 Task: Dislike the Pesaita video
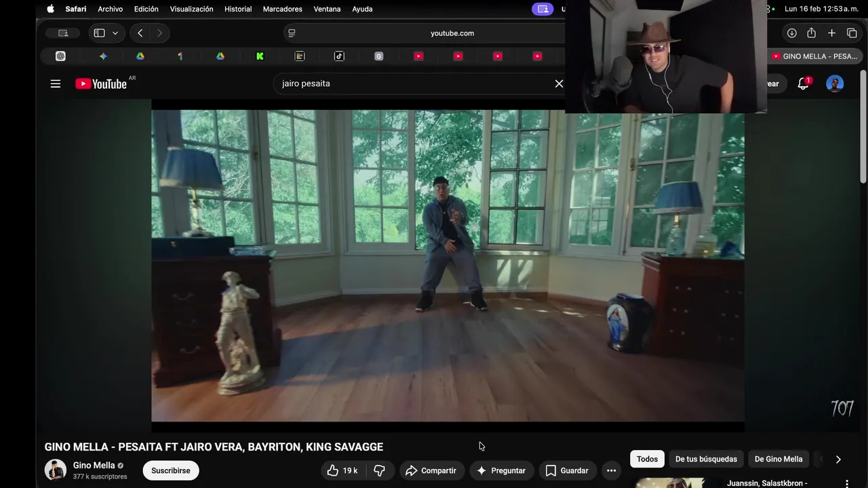[x=379, y=470]
